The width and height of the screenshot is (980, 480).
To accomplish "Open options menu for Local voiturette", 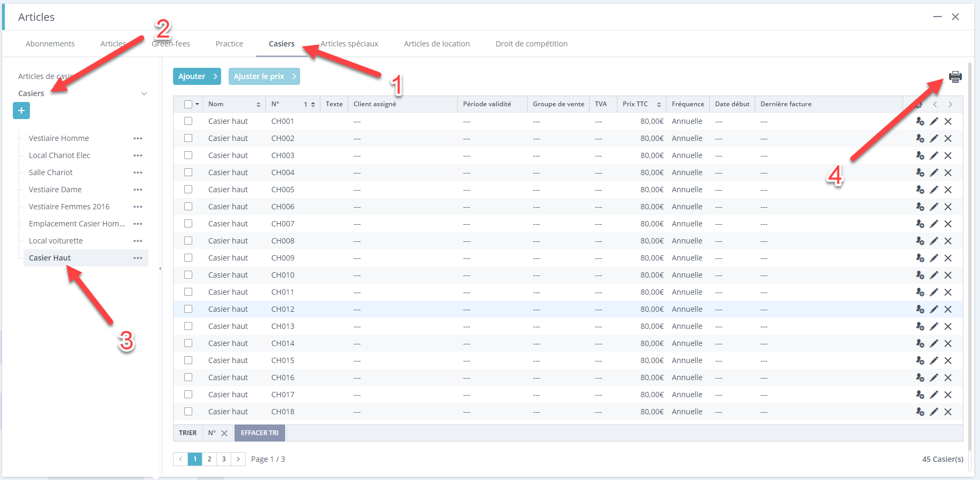I will pyautogui.click(x=138, y=241).
